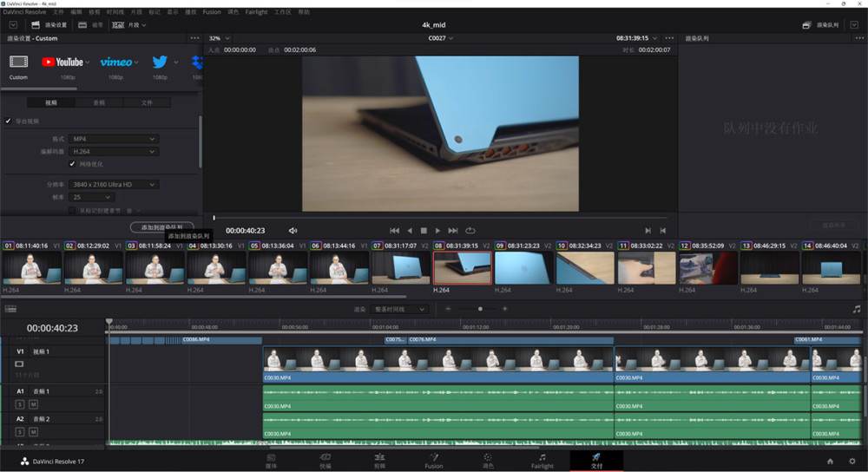Open the viewer timecode 08:31:39:15 dropdown
The height and width of the screenshot is (472, 868).
(636, 38)
